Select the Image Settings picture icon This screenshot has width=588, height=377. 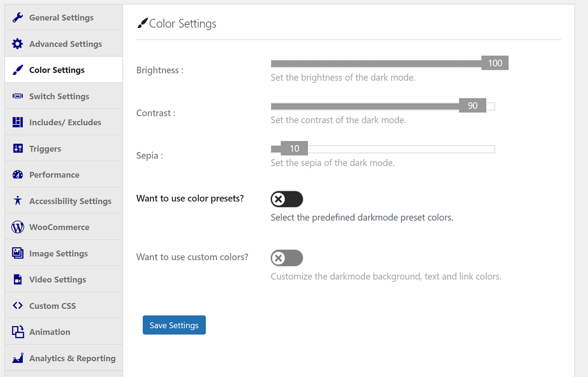[x=17, y=253]
